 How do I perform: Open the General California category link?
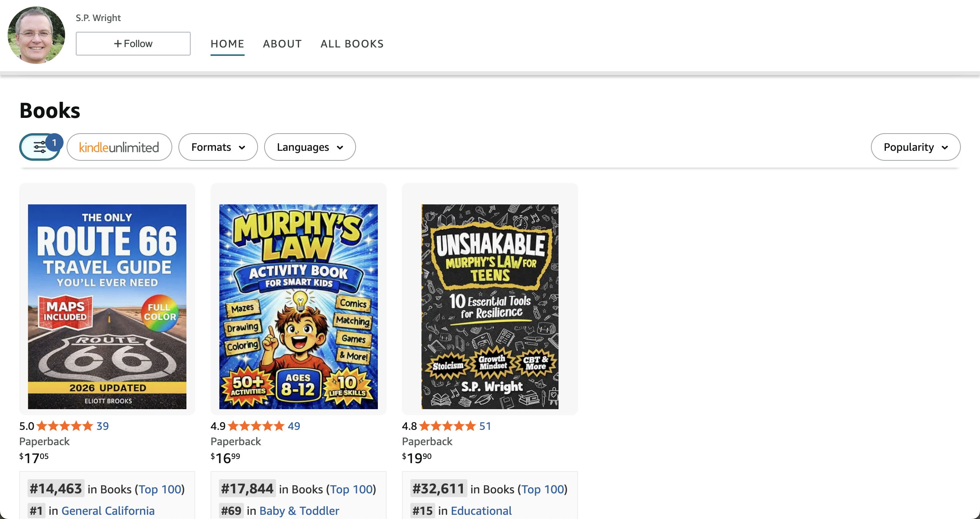pos(108,511)
